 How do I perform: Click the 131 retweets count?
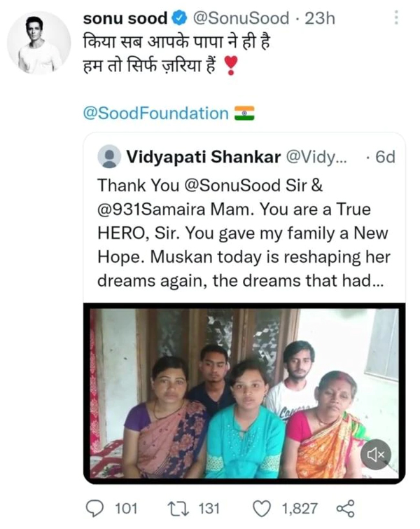[209, 507]
